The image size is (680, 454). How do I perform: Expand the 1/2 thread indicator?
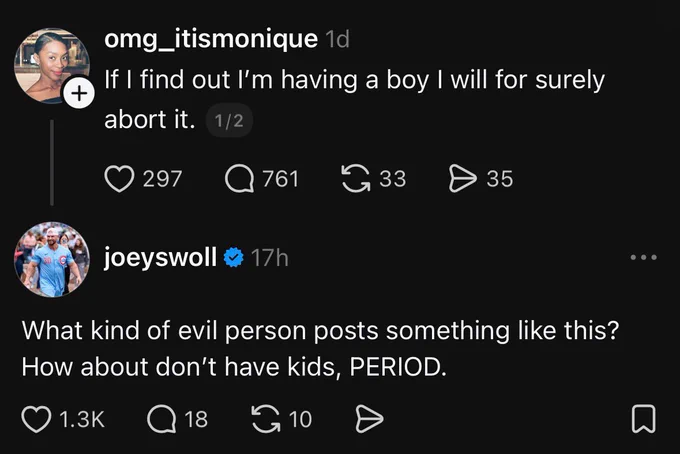(x=229, y=121)
